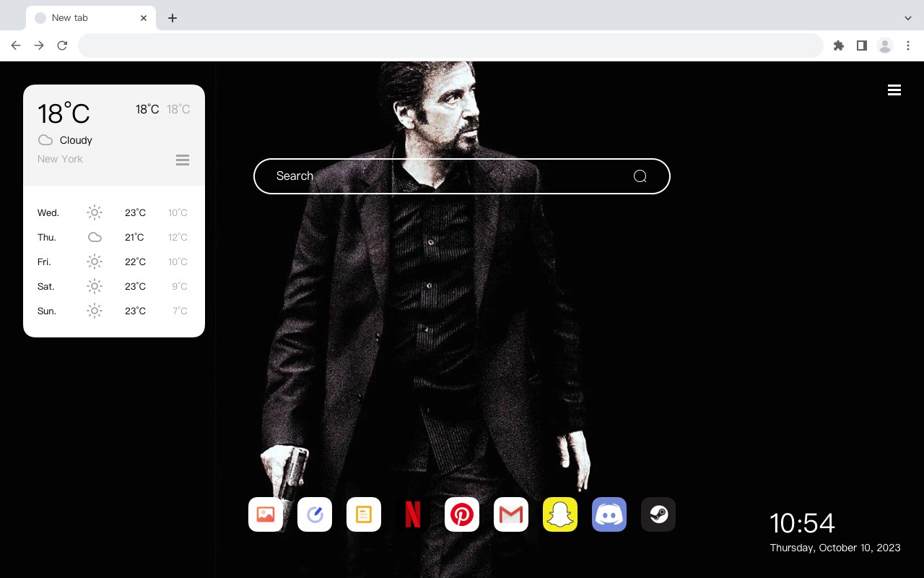924x578 pixels.
Task: Go back to the previous page
Action: [16, 46]
